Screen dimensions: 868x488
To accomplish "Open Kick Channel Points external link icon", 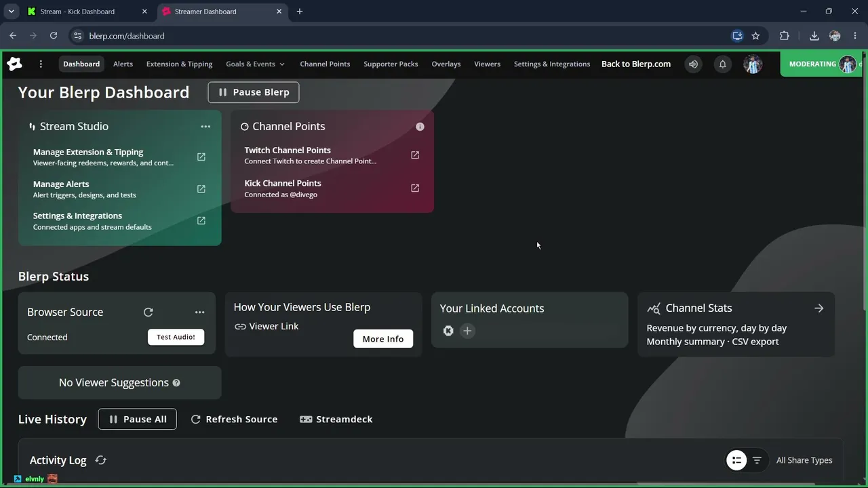I will 415,188.
